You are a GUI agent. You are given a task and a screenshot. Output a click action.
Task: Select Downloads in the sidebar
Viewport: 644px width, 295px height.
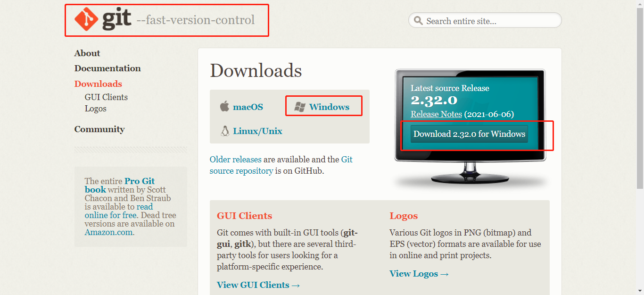98,84
